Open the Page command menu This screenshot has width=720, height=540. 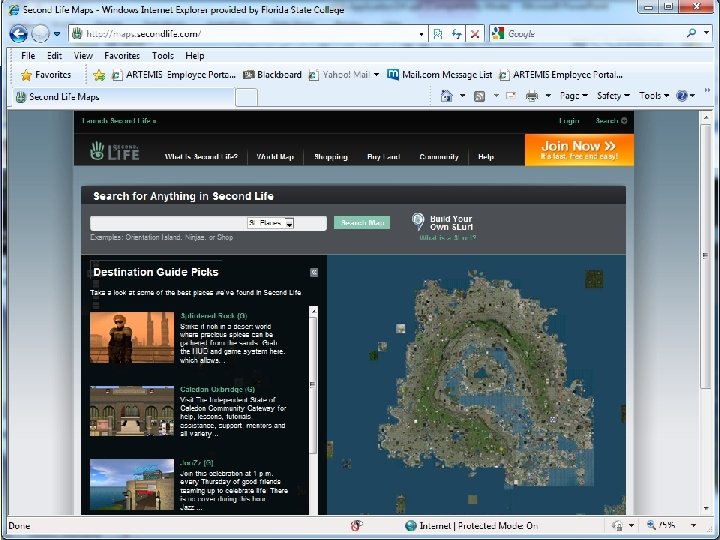pyautogui.click(x=574, y=96)
